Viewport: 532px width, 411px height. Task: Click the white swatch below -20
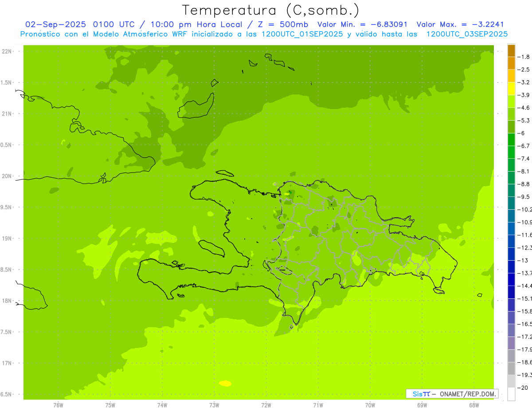click(511, 394)
